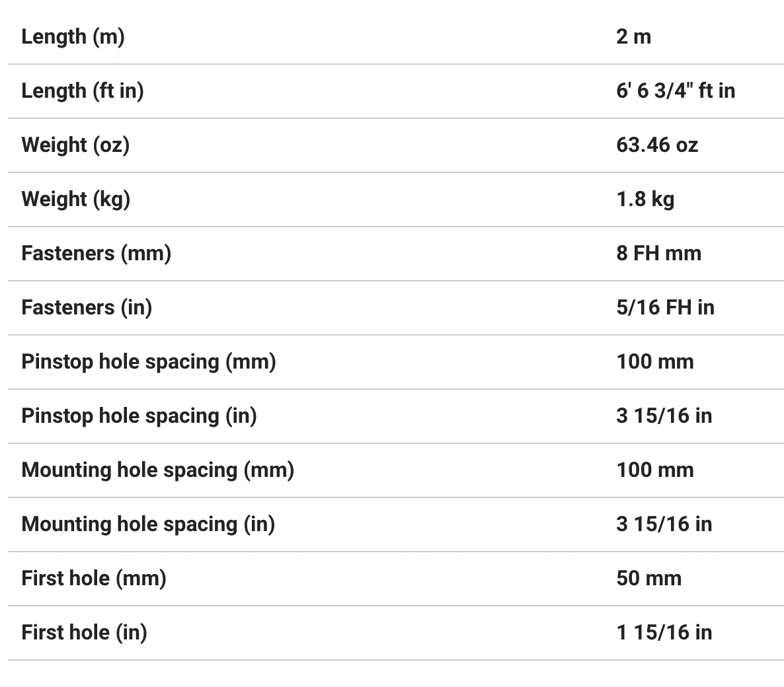
Task: Click the "Mounting hole spacing (in)" label
Action: click(148, 524)
